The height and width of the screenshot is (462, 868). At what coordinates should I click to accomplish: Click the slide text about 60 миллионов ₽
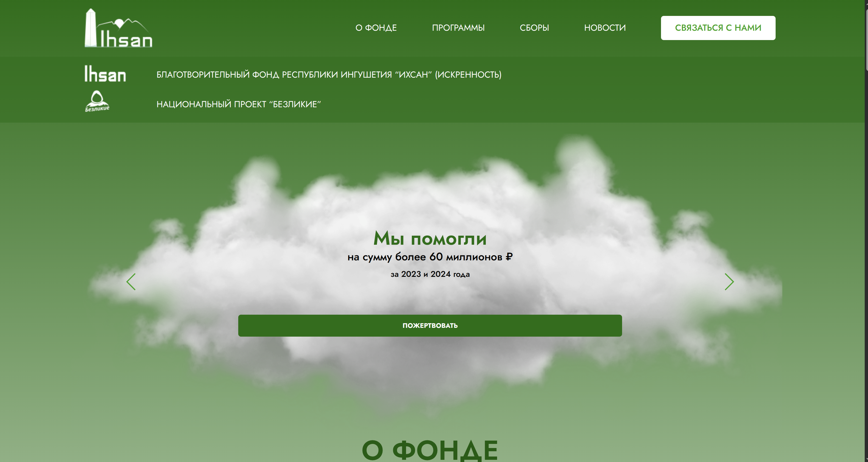430,257
